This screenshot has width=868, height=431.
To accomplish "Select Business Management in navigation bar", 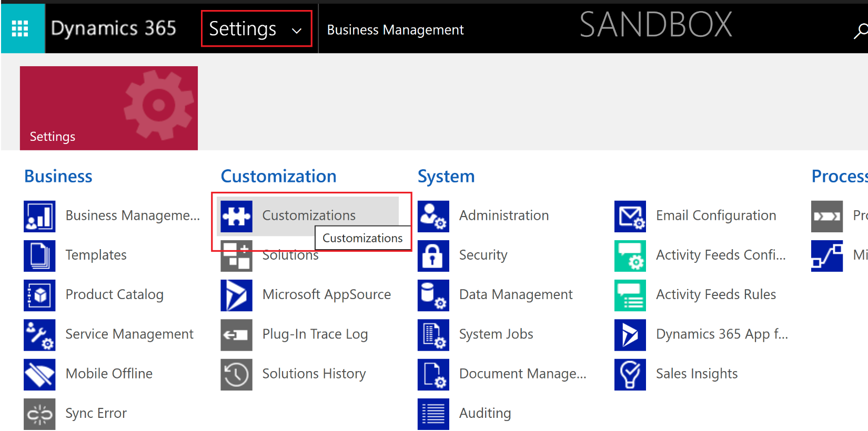I will 395,30.
